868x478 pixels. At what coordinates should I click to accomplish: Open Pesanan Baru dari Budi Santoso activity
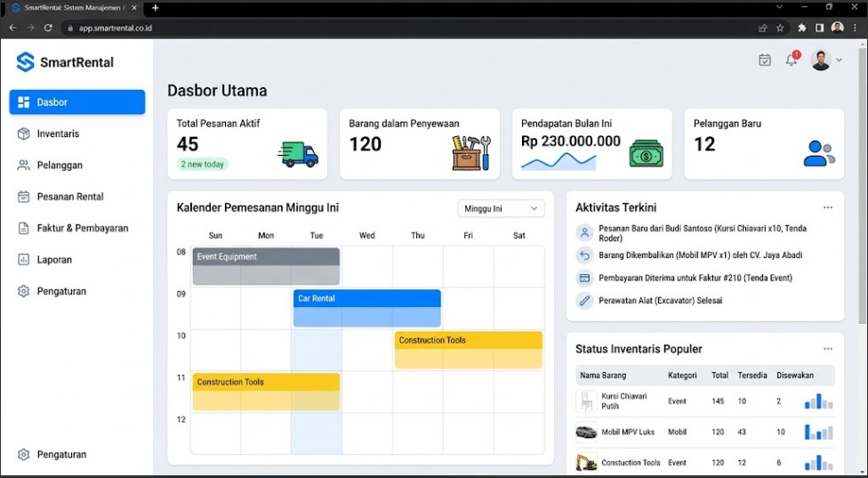[703, 233]
